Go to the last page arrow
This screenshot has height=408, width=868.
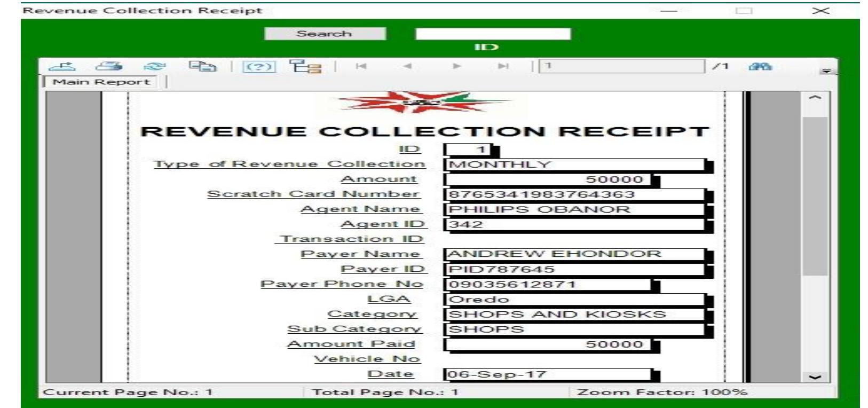pyautogui.click(x=503, y=66)
